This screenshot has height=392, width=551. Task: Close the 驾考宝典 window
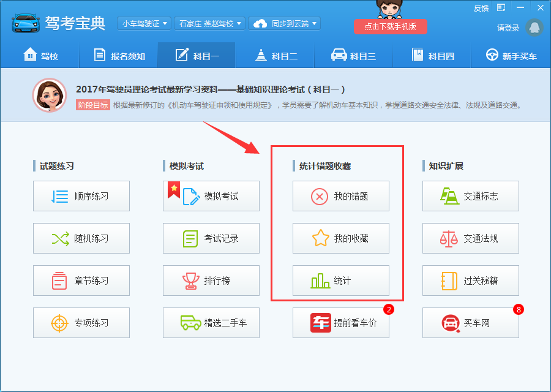pyautogui.click(x=541, y=8)
